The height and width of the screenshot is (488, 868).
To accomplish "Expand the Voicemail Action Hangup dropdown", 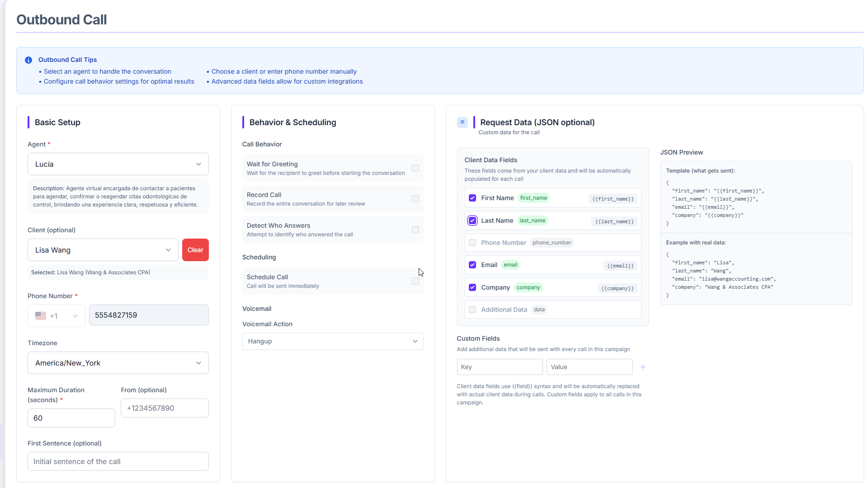I will [333, 341].
